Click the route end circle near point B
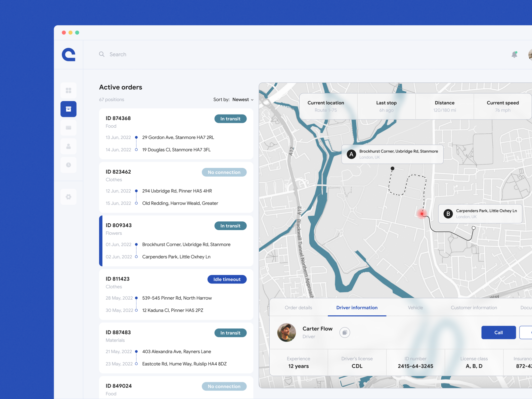Image resolution: width=532 pixels, height=399 pixels. click(x=474, y=228)
